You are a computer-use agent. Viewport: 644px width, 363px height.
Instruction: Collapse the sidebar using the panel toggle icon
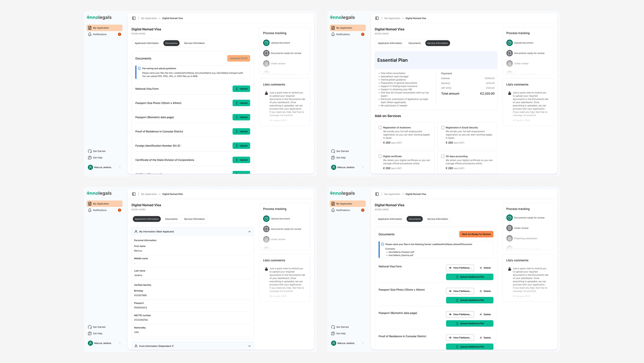pos(134,18)
